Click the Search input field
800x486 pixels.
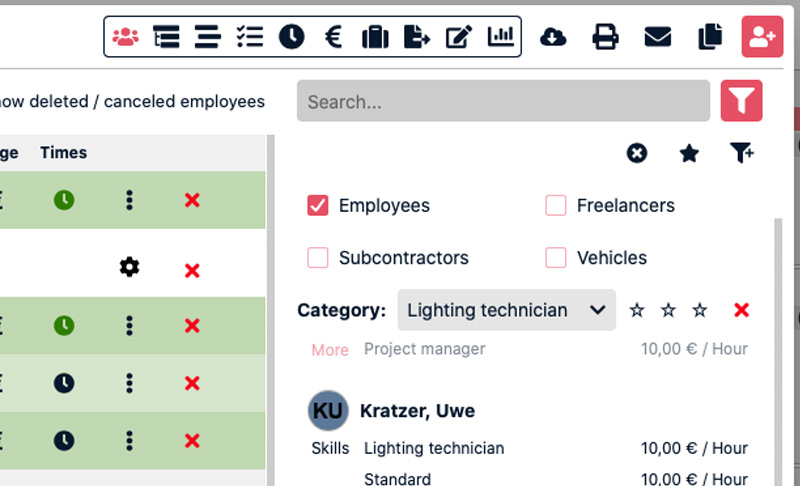503,101
